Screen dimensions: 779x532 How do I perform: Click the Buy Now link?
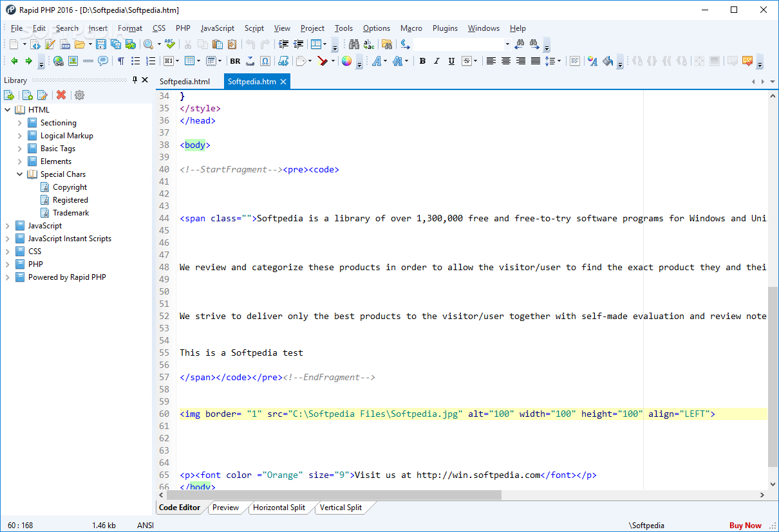point(746,526)
